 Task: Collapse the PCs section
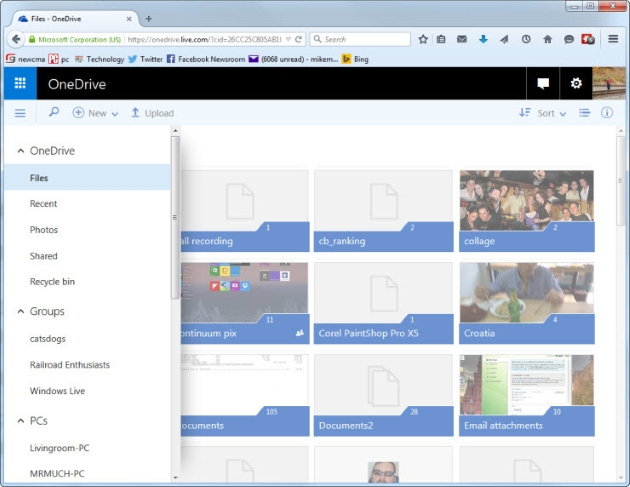(19, 421)
